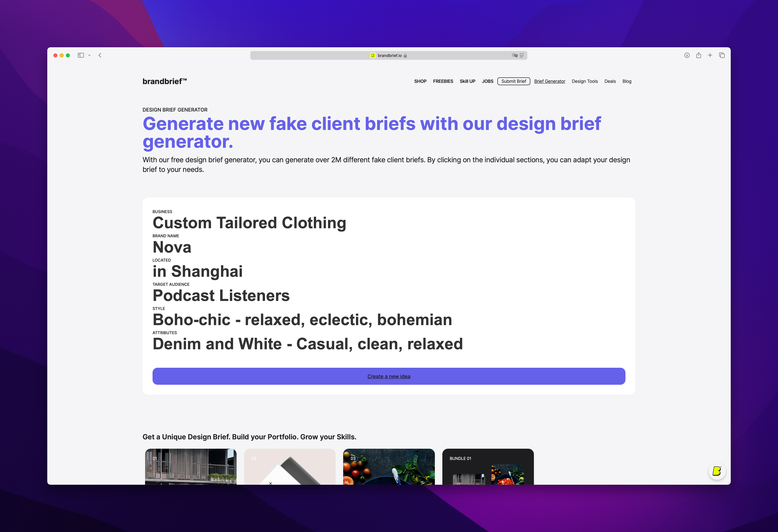Open Deals in navigation
The image size is (778, 532).
(610, 81)
